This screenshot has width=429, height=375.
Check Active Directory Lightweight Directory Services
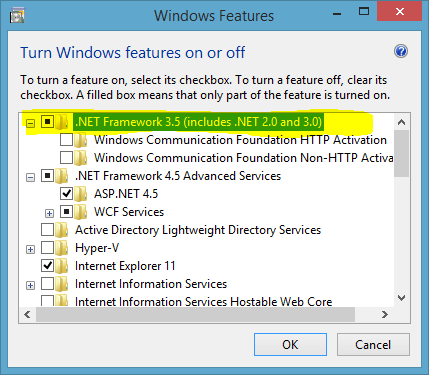coord(47,230)
